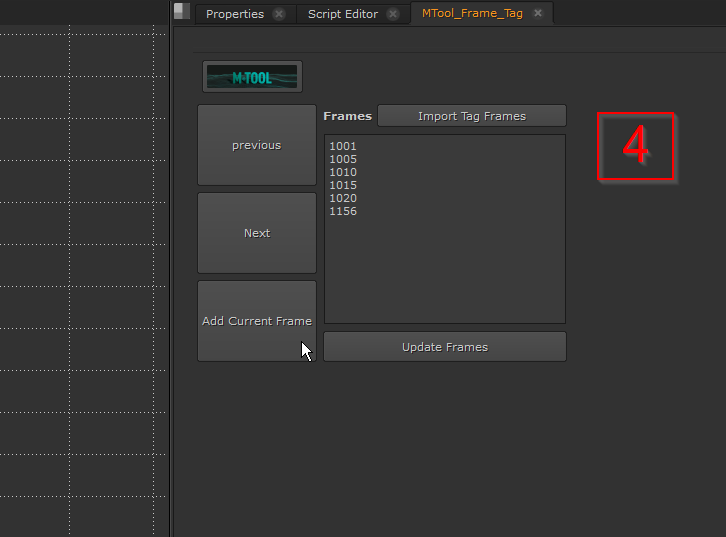Go to previous tagged frame
The height and width of the screenshot is (537, 726).
pos(257,145)
